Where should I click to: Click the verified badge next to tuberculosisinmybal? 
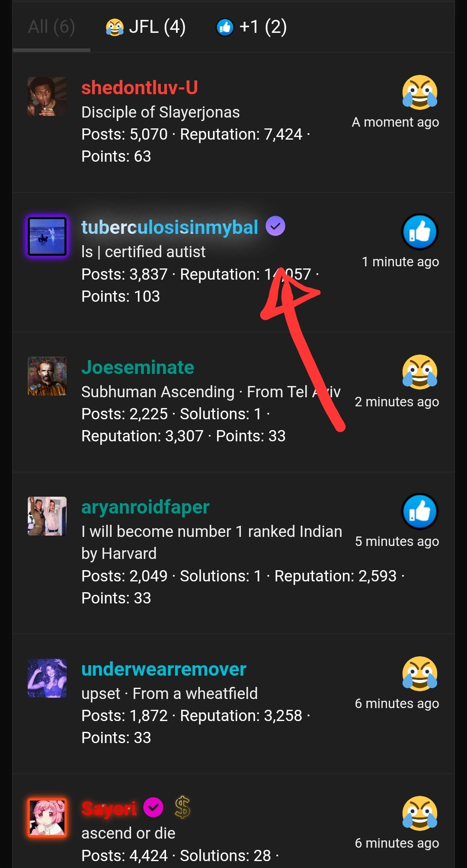275,226
